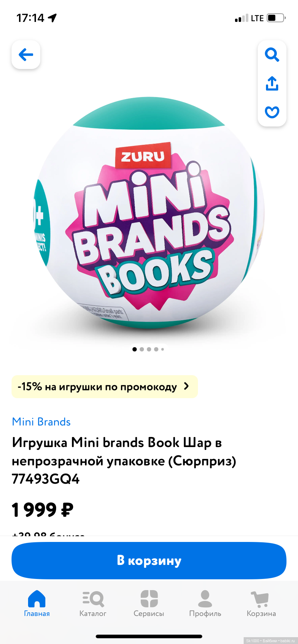Select the third image pagination dot
The height and width of the screenshot is (644, 298).
pyautogui.click(x=149, y=349)
